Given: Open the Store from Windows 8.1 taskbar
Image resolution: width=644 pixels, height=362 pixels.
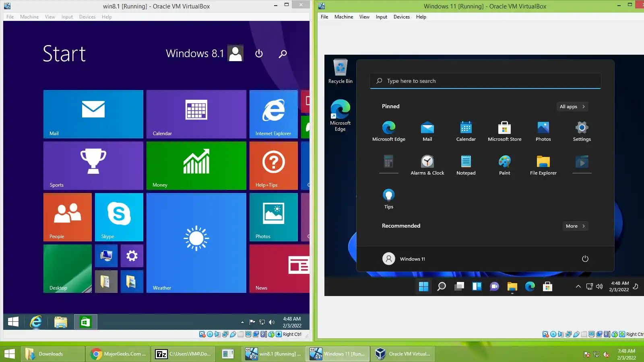Looking at the screenshot, I should [85, 322].
